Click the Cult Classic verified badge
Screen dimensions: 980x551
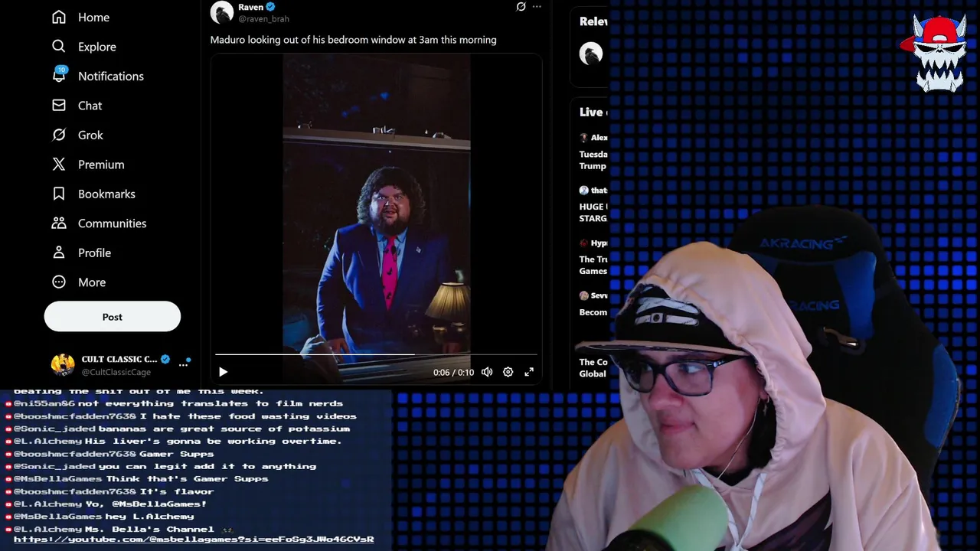click(165, 359)
